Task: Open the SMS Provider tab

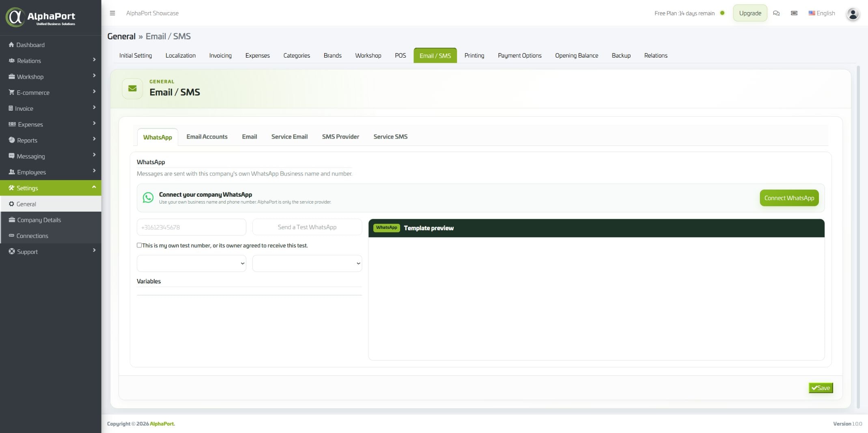Action: pos(340,137)
